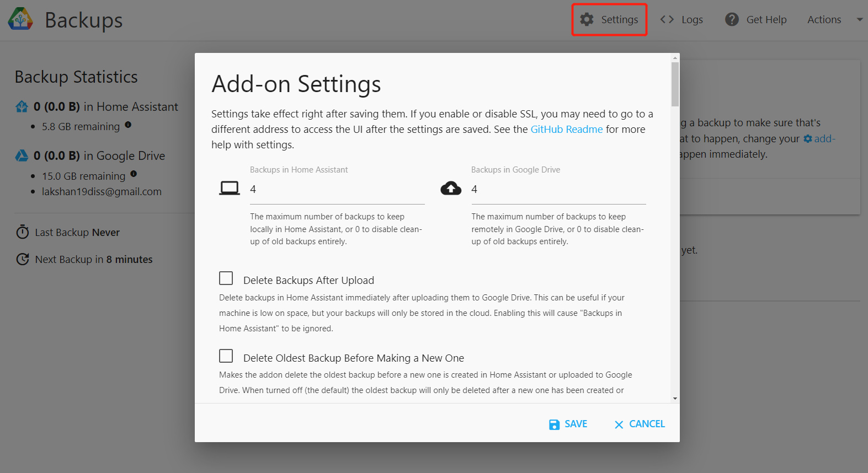The image size is (868, 473).
Task: Click the cloud upload icon for Google Drive
Action: point(451,189)
